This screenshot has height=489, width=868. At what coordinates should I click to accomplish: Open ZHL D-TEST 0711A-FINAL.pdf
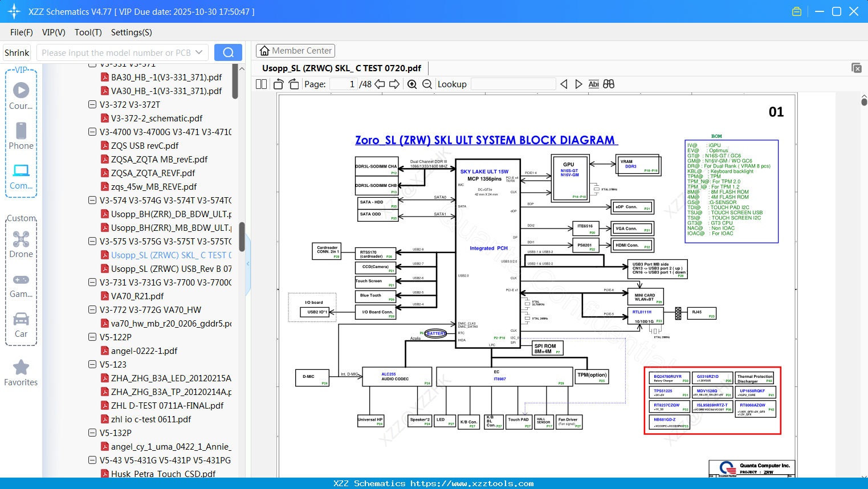click(167, 406)
